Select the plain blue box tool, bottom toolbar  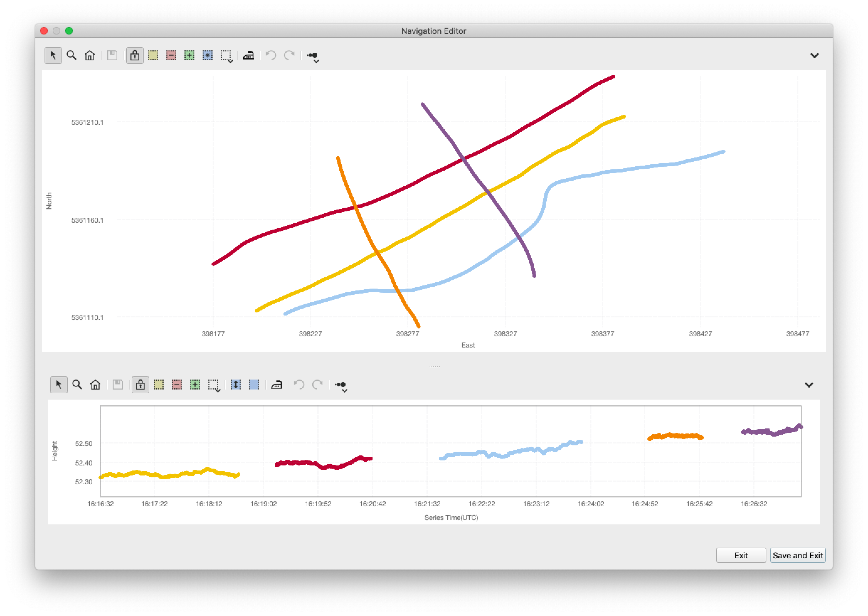coord(254,385)
